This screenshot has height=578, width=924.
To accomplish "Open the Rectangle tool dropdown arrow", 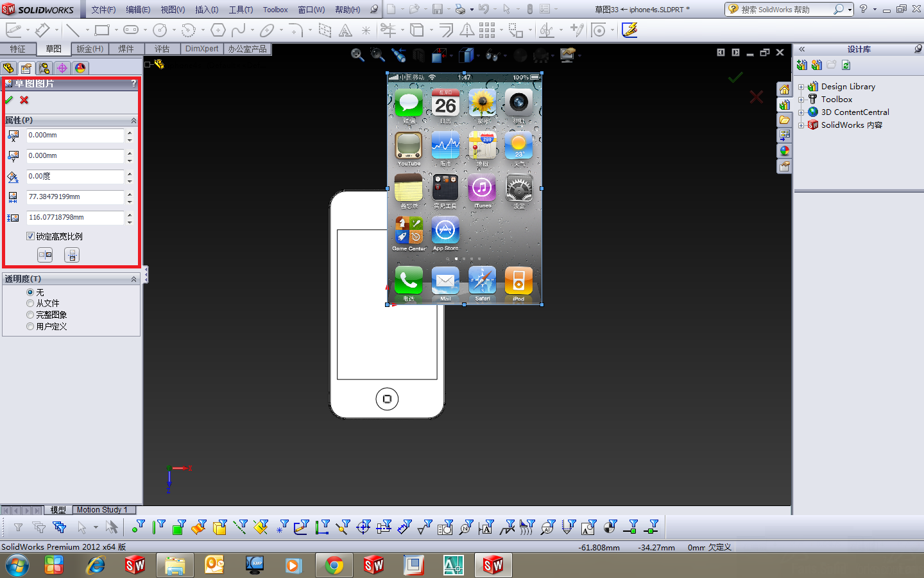I will [x=116, y=30].
